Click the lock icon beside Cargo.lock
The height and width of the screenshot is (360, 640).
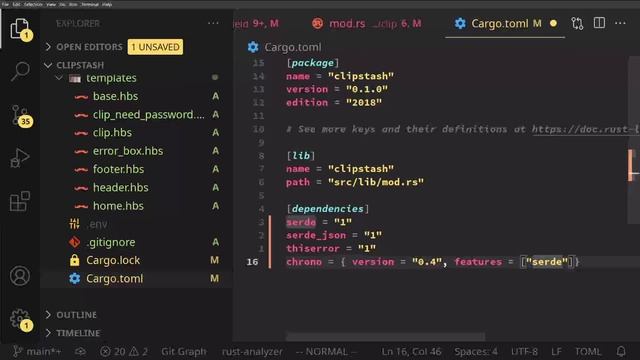click(x=74, y=260)
